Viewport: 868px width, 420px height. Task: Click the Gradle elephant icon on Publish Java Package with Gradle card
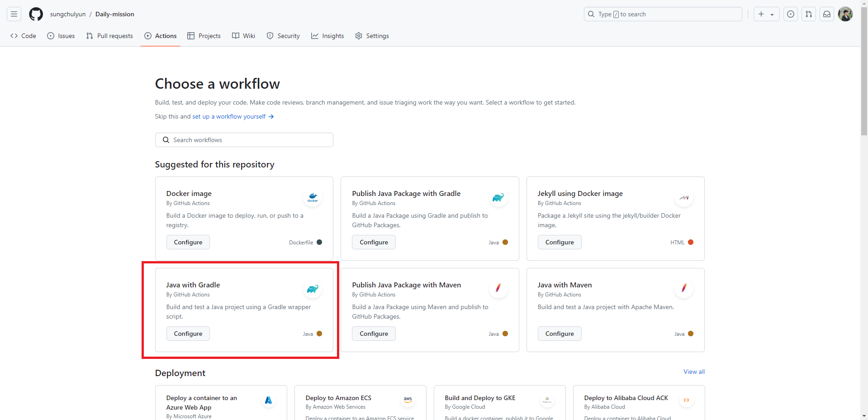pos(498,197)
